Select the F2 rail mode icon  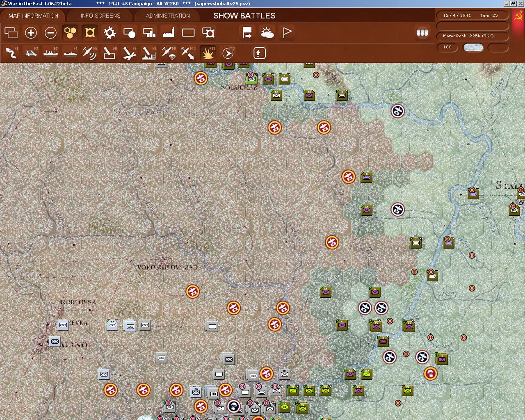point(31,53)
